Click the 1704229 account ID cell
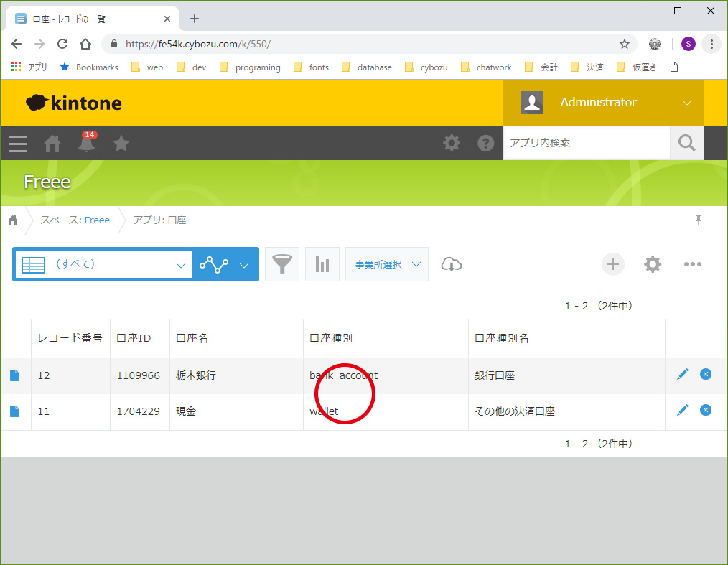The image size is (728, 565). point(140,411)
